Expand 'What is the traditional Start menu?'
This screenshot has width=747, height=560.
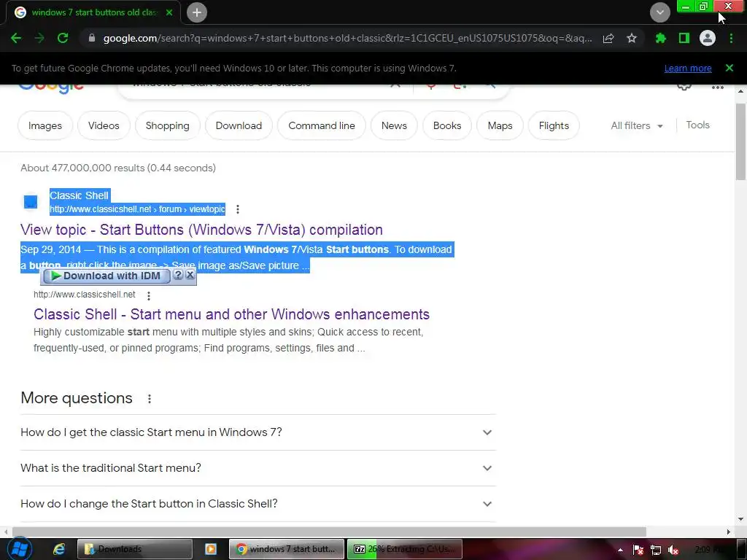[x=258, y=468]
